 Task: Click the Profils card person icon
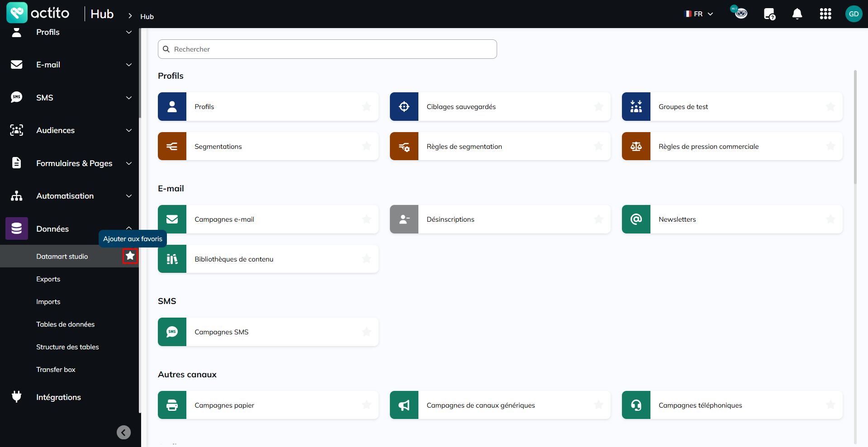click(x=172, y=107)
